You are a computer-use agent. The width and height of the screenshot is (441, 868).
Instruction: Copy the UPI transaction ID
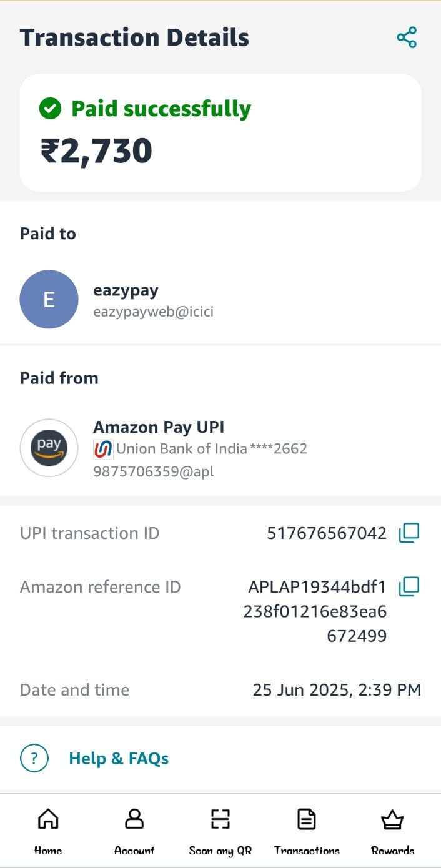(x=409, y=533)
